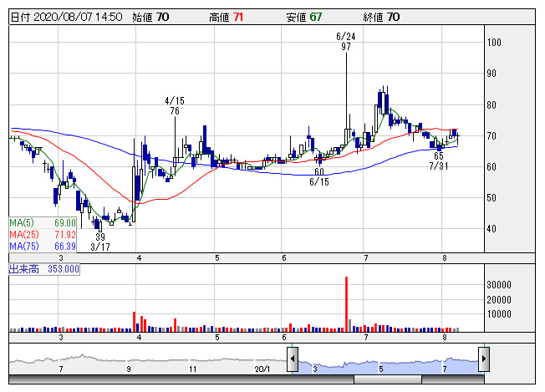Image resolution: width=545 pixels, height=392 pixels.
Task: Click the 3/17 low label of 39
Action: pos(100,242)
